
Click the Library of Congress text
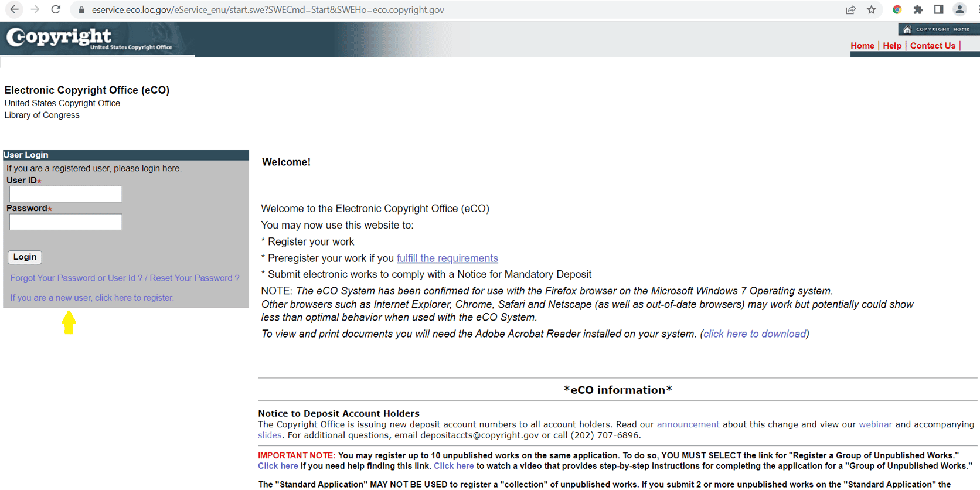coord(42,115)
